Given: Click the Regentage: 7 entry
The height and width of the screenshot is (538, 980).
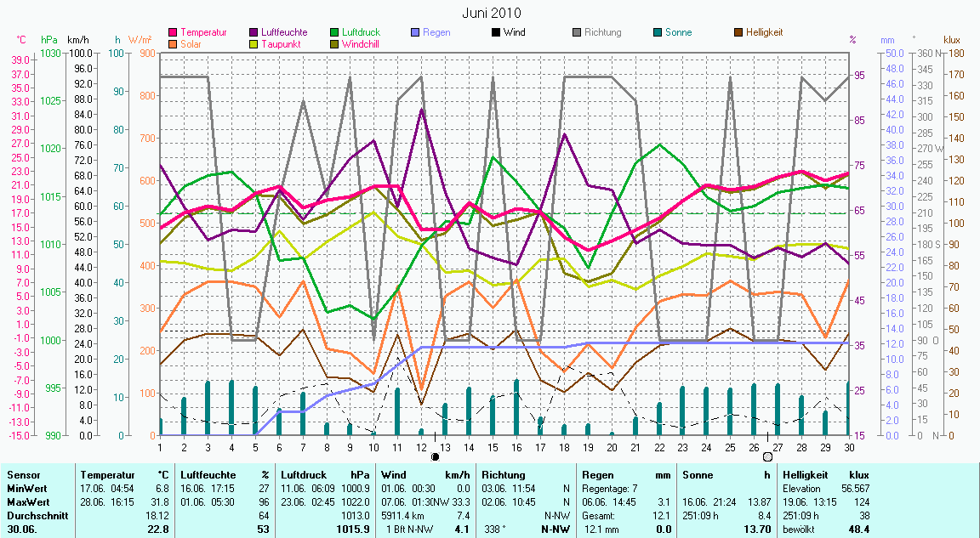Looking at the screenshot, I should pos(610,489).
